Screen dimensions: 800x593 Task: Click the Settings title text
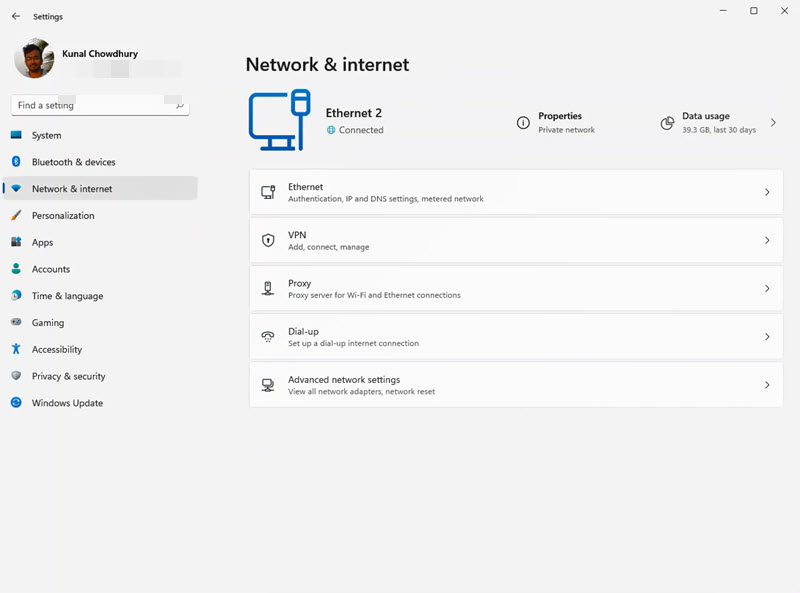click(x=48, y=16)
